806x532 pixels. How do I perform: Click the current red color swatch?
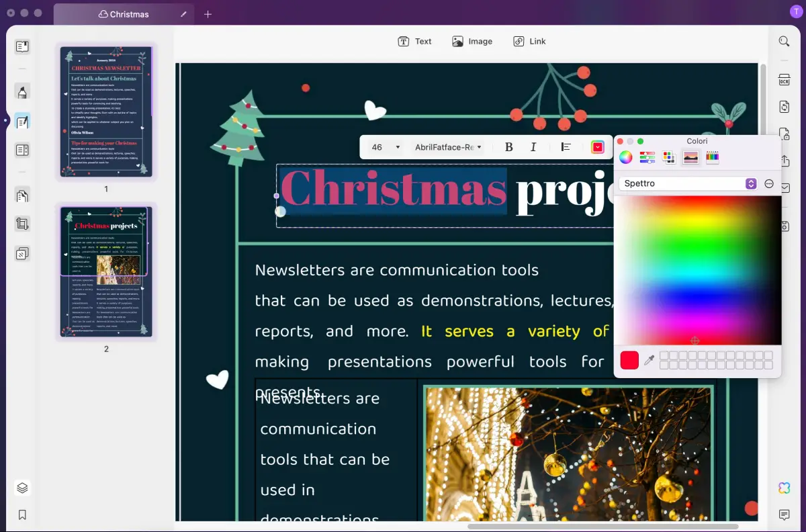(629, 360)
